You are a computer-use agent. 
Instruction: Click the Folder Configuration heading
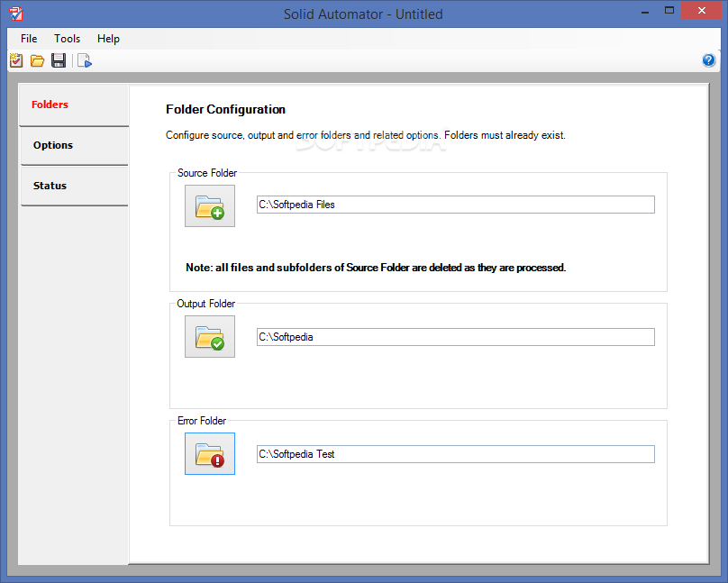(225, 110)
